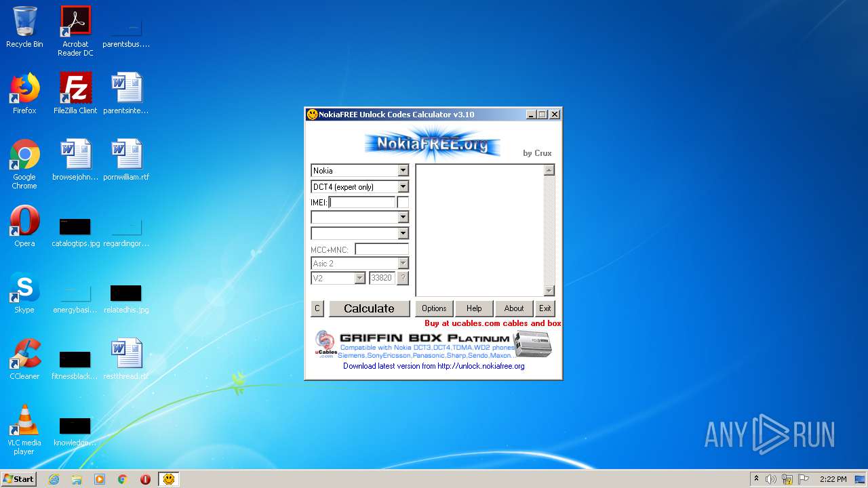
Task: Open CCleaner desktop shortcut
Action: pos(24,359)
